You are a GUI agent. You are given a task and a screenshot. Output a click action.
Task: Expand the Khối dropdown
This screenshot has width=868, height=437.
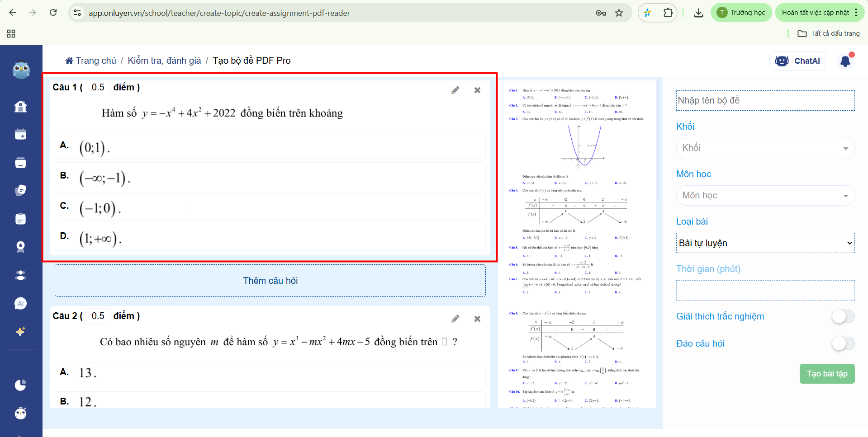[765, 148]
